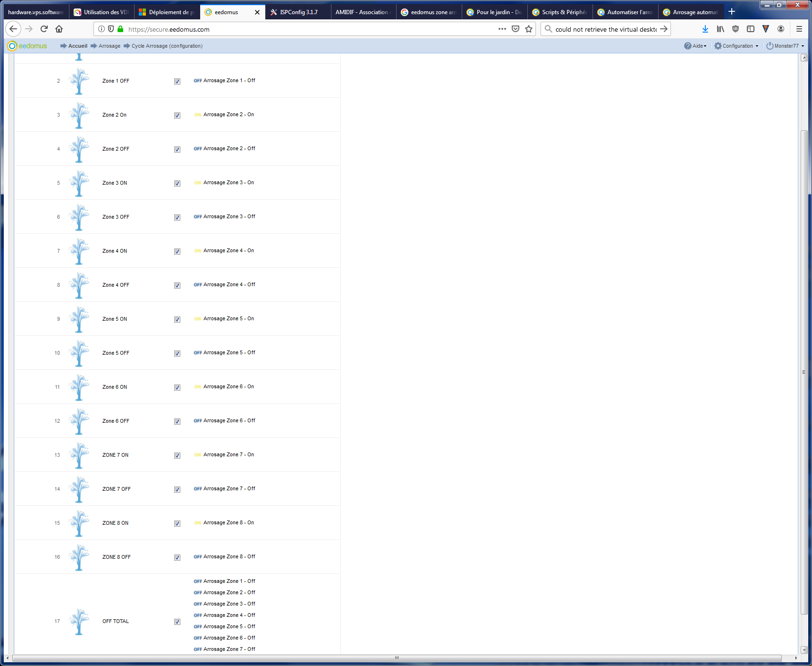Bookmark this page with the star icon
The width and height of the screenshot is (812, 666).
tap(529, 29)
